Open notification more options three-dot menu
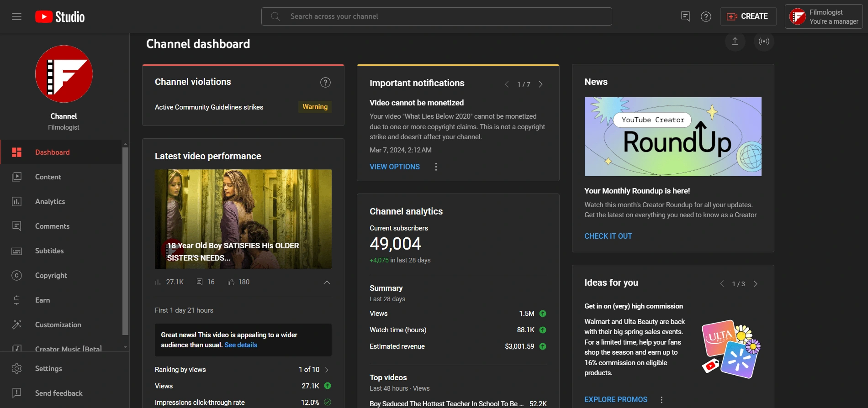 coord(436,167)
